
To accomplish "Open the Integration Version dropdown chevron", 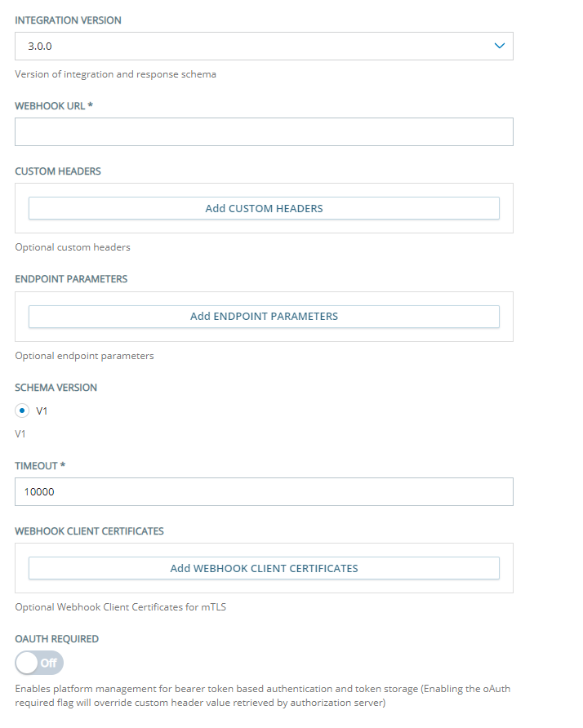I will pos(501,47).
